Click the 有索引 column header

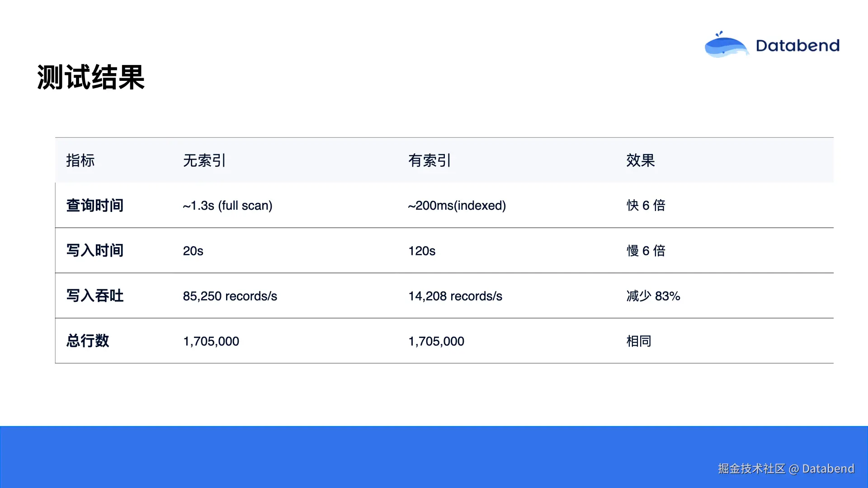pyautogui.click(x=429, y=160)
